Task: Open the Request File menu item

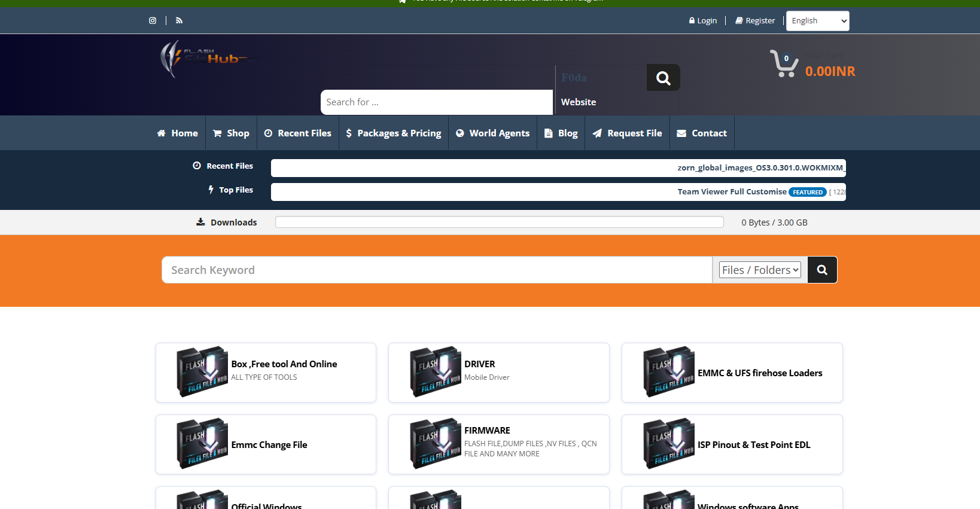Action: tap(627, 133)
